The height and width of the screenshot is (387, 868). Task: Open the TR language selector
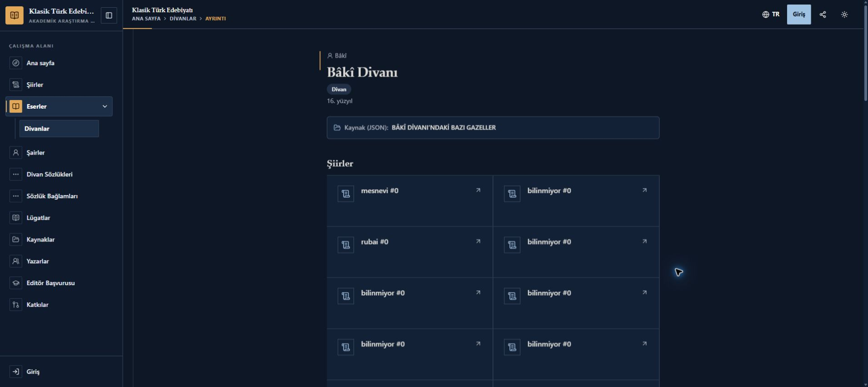coord(771,15)
